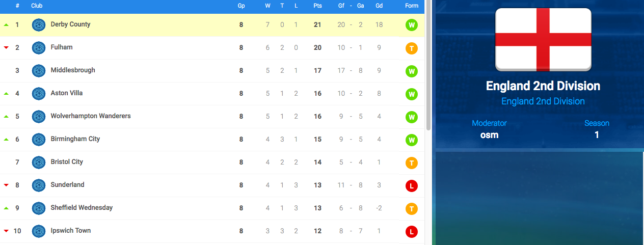Click the Middlesbrough club crest icon
The image size is (644, 245).
point(39,71)
